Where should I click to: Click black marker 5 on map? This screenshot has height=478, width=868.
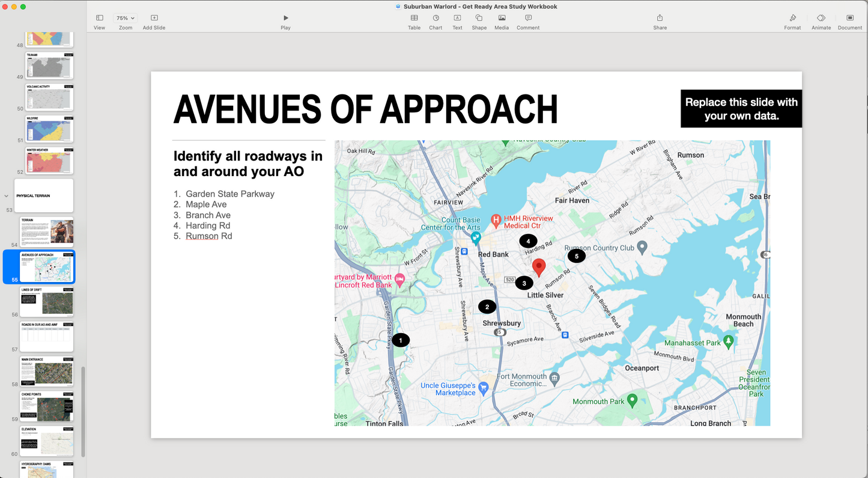(577, 256)
